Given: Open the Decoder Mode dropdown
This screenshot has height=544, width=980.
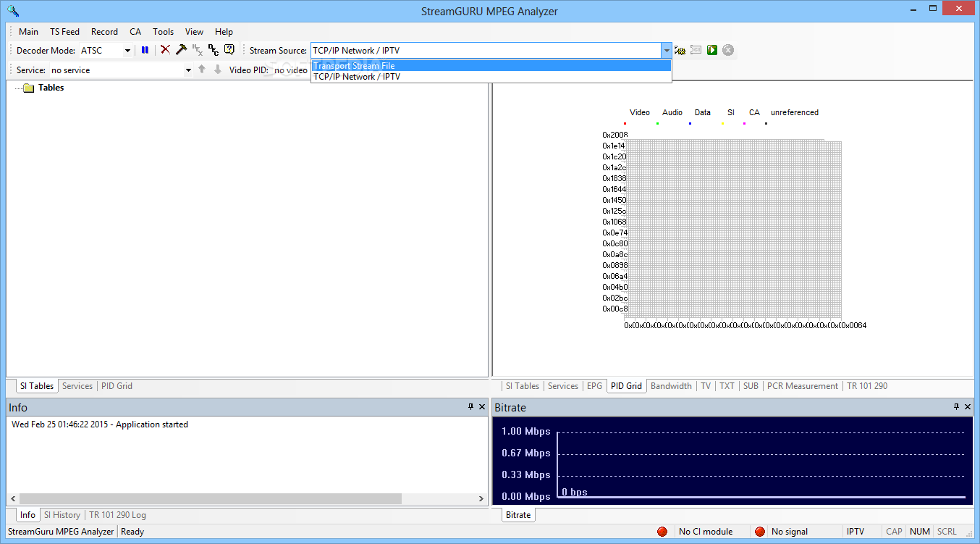Looking at the screenshot, I should click(127, 51).
